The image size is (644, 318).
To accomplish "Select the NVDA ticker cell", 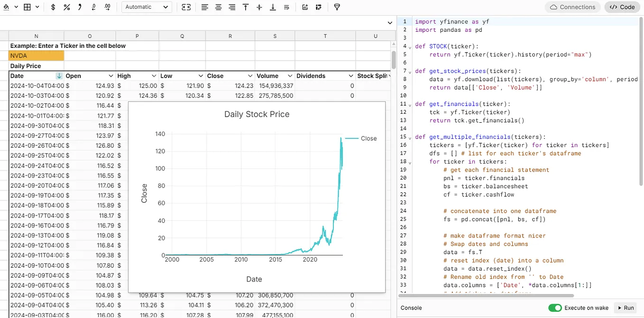I will coord(37,56).
